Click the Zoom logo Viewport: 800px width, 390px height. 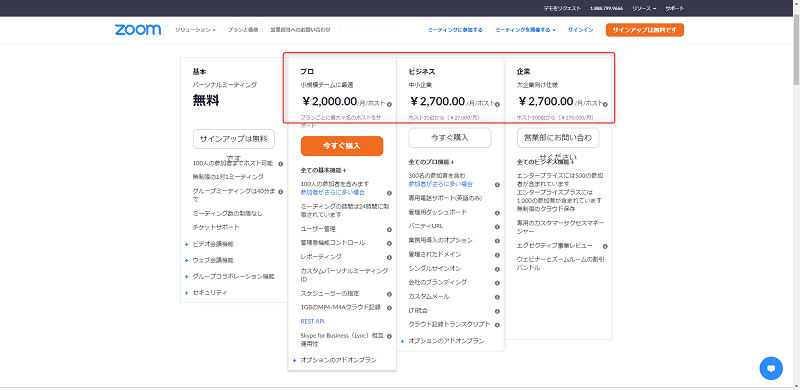138,30
